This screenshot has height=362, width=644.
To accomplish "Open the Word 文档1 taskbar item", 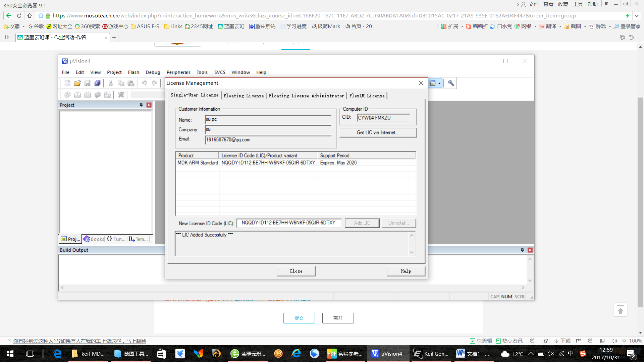I will (474, 354).
